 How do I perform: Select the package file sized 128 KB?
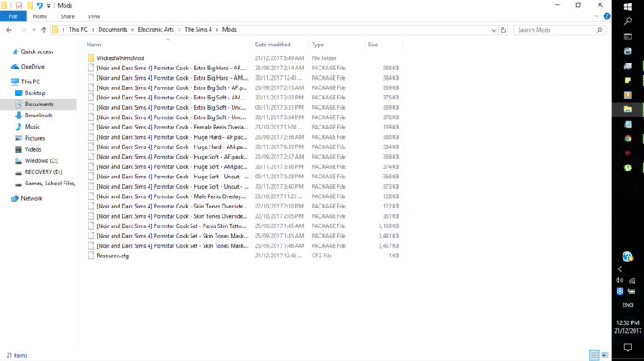(x=243, y=196)
